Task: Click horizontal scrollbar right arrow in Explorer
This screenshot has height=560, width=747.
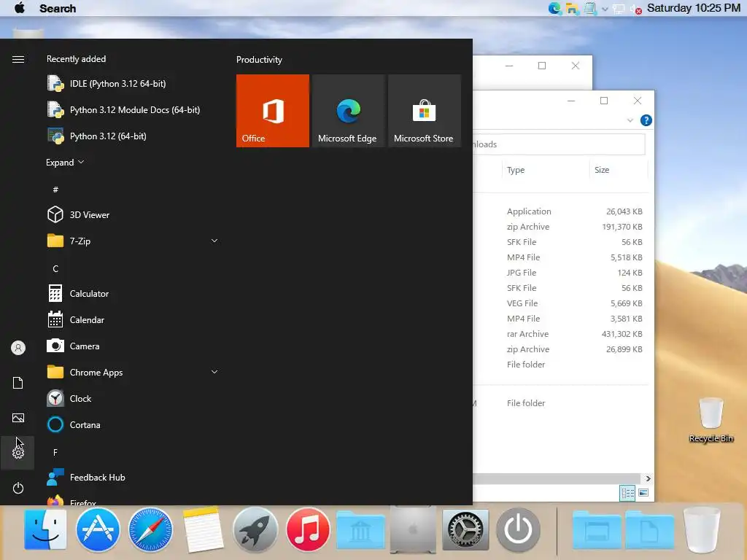Action: [x=648, y=478]
